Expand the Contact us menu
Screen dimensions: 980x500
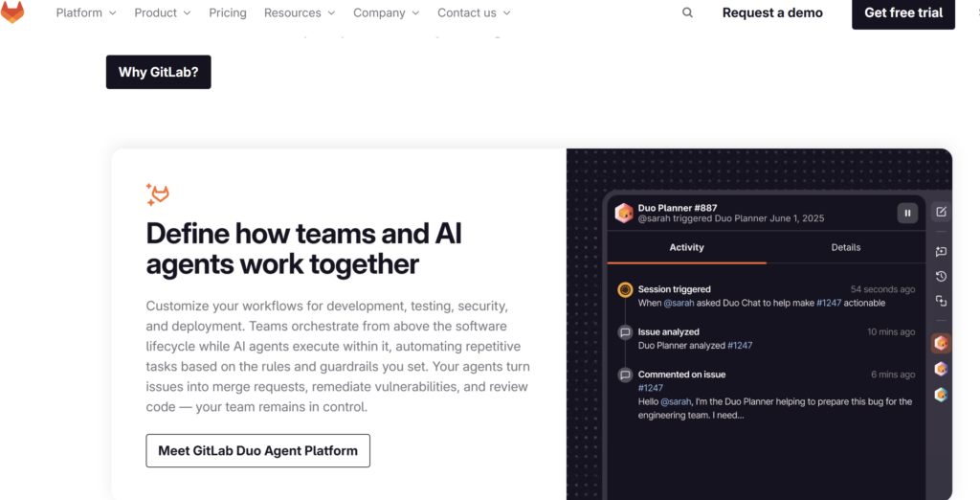point(475,12)
